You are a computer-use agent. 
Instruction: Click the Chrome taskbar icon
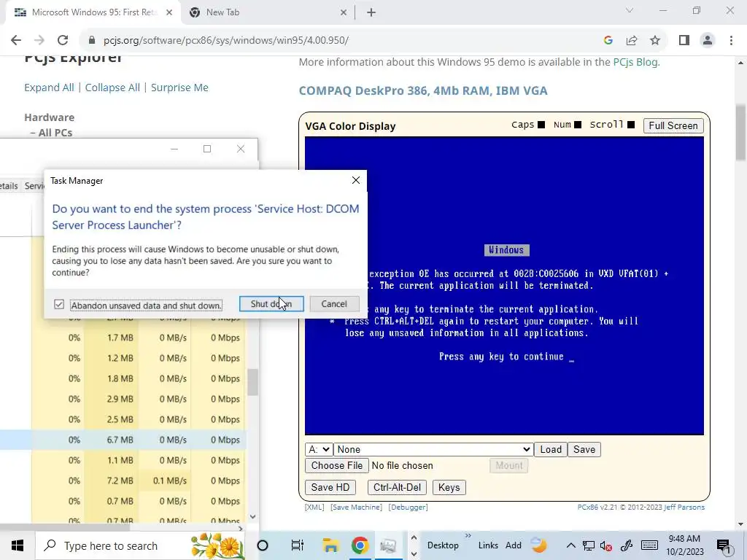point(360,545)
